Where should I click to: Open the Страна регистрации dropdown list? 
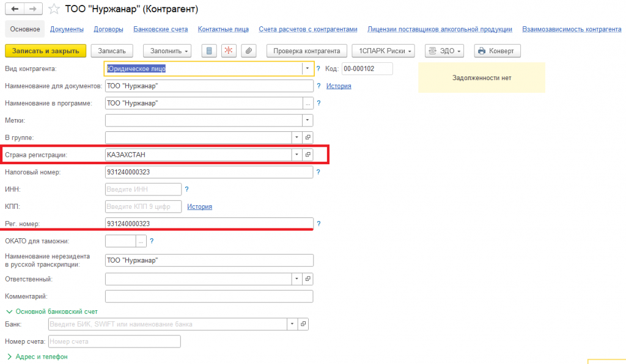point(296,155)
